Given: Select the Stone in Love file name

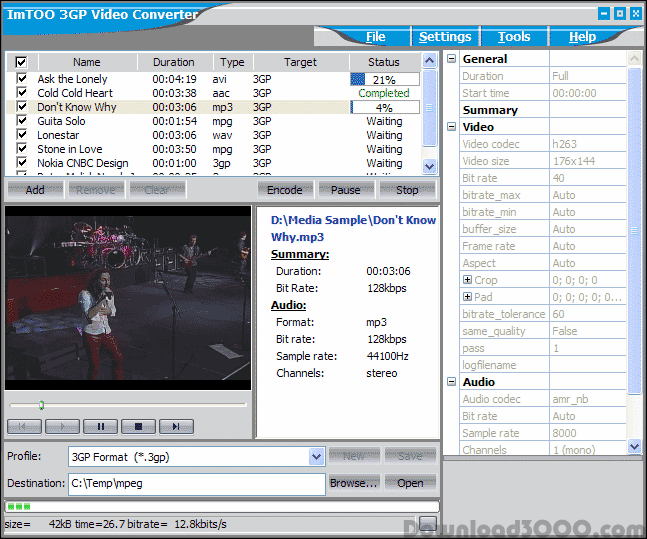Looking at the screenshot, I should pyautogui.click(x=70, y=149).
